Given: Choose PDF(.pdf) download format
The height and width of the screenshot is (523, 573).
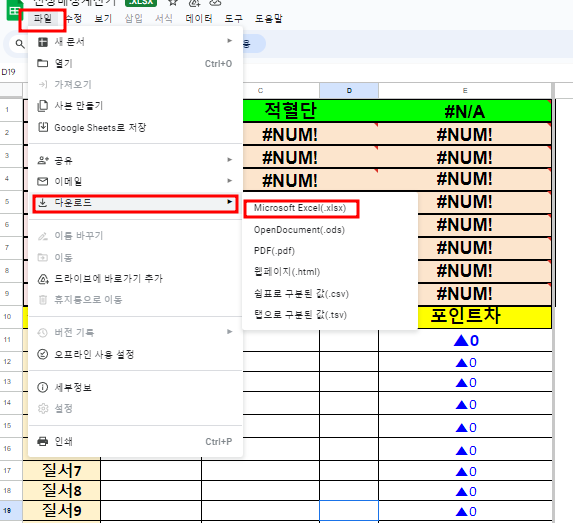Looking at the screenshot, I should coord(274,251).
